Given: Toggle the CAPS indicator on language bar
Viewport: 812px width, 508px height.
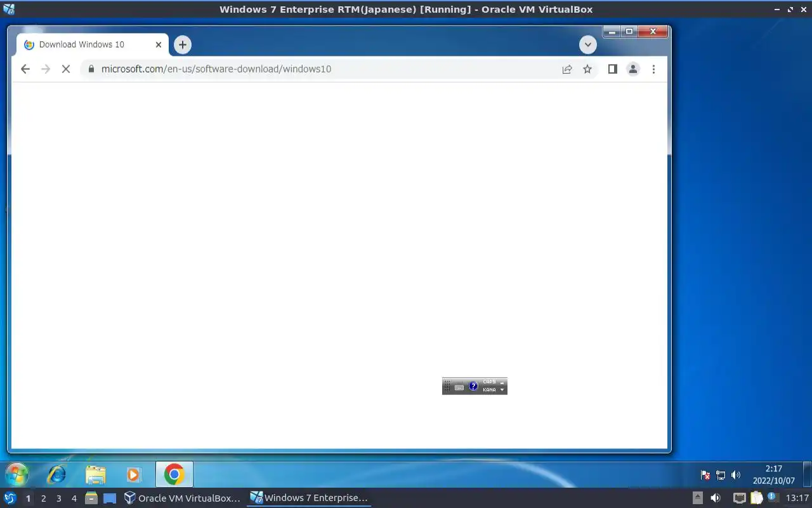Looking at the screenshot, I should click(x=489, y=382).
